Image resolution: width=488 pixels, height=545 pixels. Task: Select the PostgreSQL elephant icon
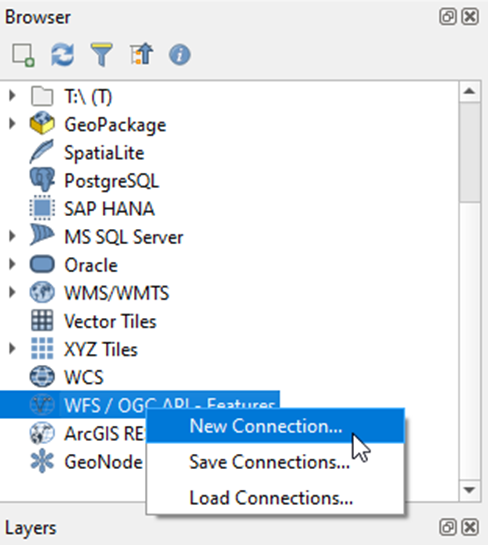[42, 180]
